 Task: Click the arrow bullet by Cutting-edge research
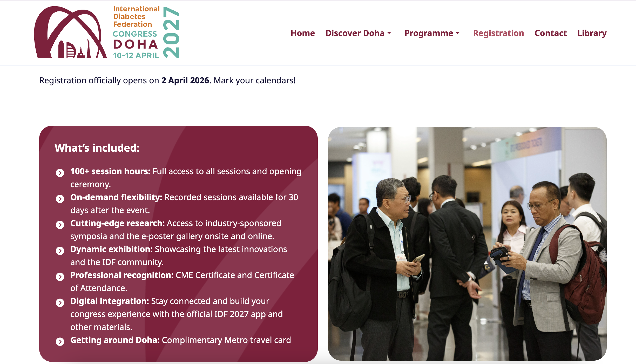[x=60, y=225]
